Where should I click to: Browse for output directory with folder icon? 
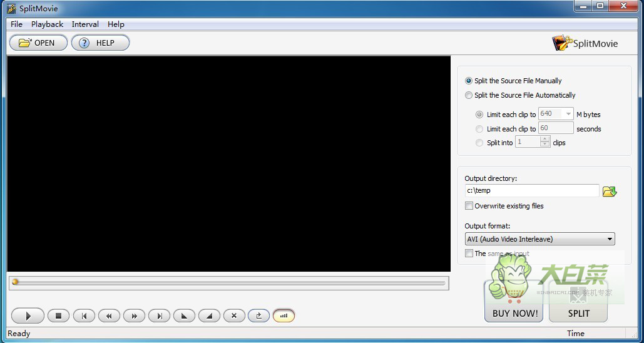tap(609, 191)
